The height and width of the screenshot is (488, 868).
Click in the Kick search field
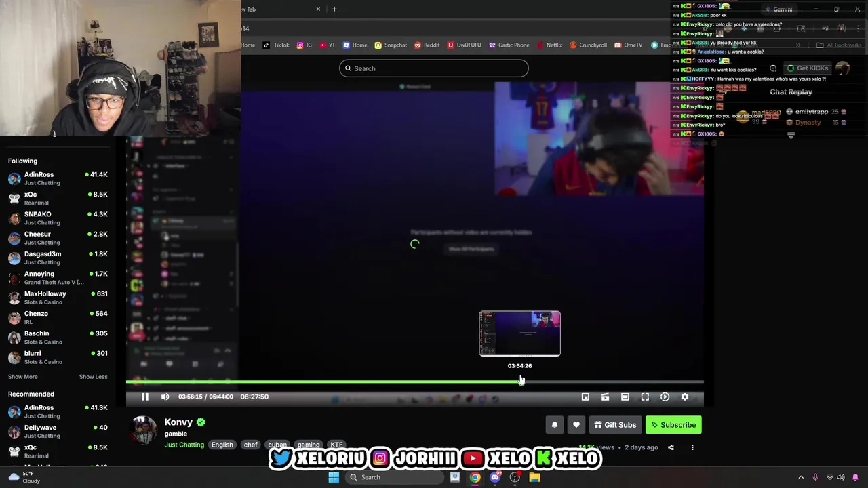coord(434,68)
